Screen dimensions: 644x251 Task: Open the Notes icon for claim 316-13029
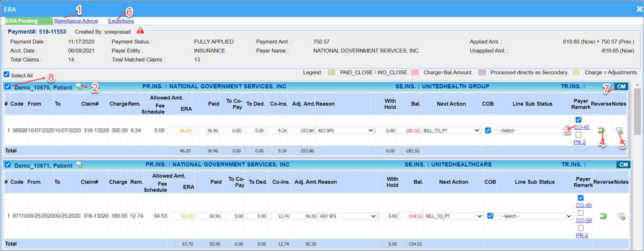pyautogui.click(x=621, y=216)
